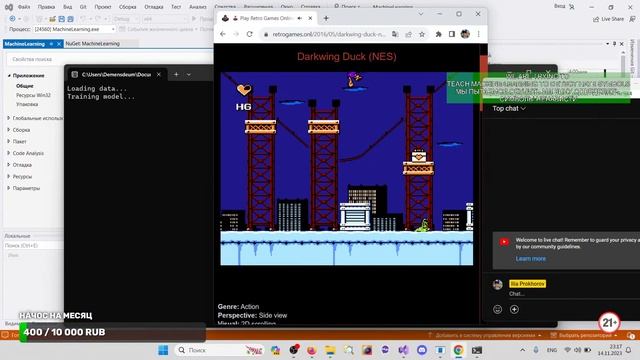Open the terminal profile dropdown arrow
Image resolution: width=640 pixels, height=360 pixels.
click(x=189, y=75)
